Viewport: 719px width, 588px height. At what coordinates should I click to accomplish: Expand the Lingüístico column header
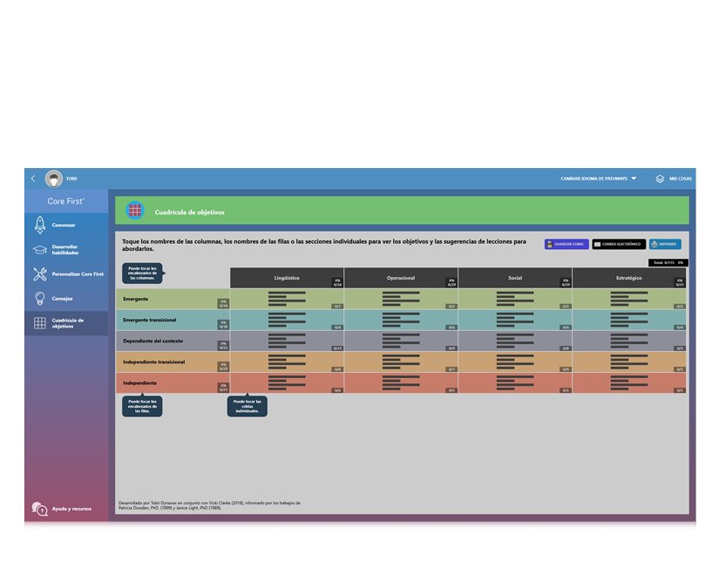click(x=288, y=278)
